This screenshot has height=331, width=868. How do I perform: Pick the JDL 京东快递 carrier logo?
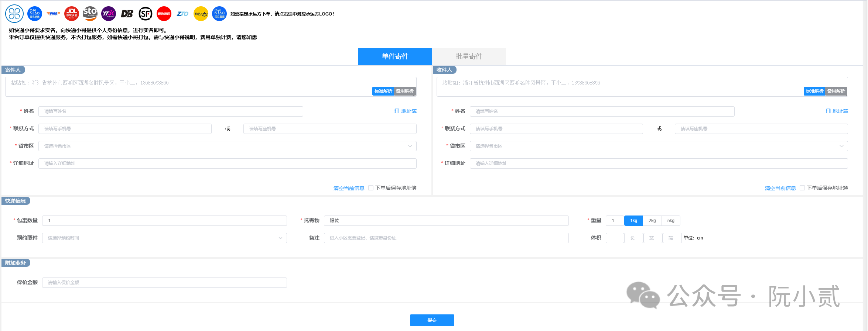[72, 14]
